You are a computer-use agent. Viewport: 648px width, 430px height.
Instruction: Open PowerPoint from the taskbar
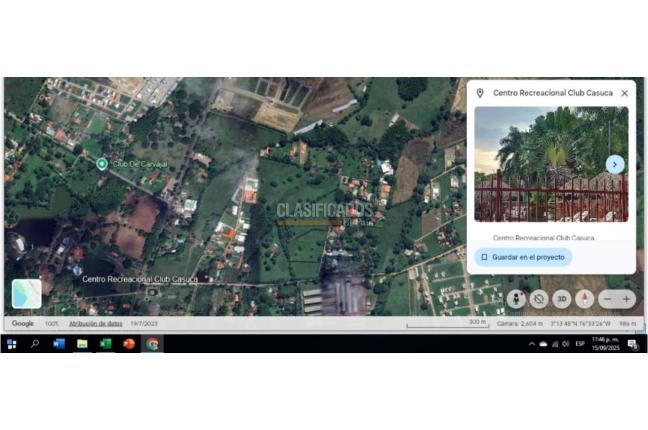pyautogui.click(x=129, y=344)
